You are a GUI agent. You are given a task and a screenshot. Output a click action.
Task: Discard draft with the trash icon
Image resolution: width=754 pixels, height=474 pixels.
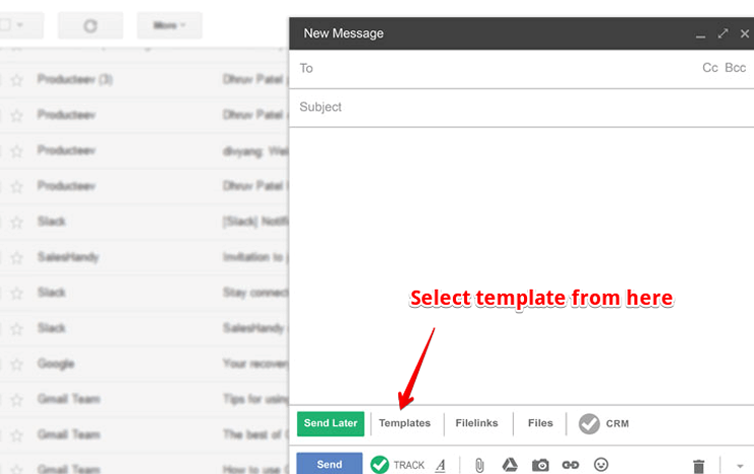pos(699,466)
